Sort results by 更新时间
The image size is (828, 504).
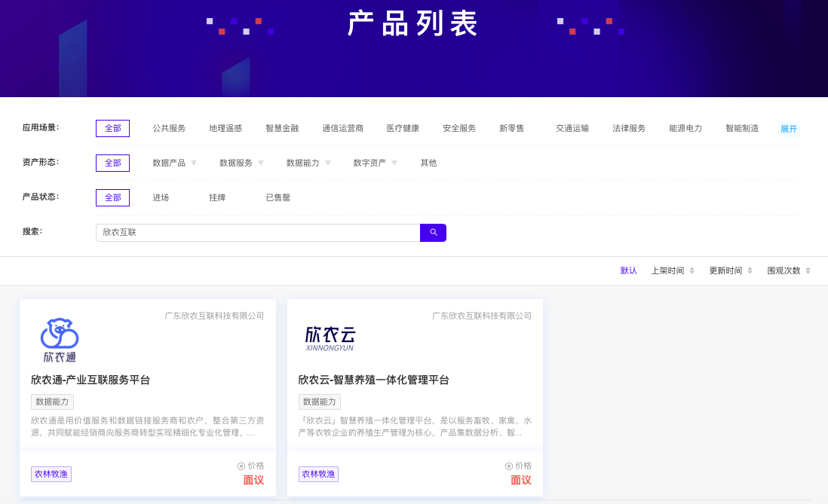click(x=725, y=270)
